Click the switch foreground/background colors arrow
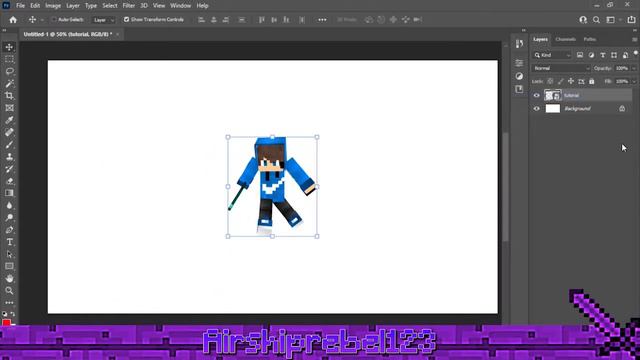640x360 pixels. click(13, 314)
